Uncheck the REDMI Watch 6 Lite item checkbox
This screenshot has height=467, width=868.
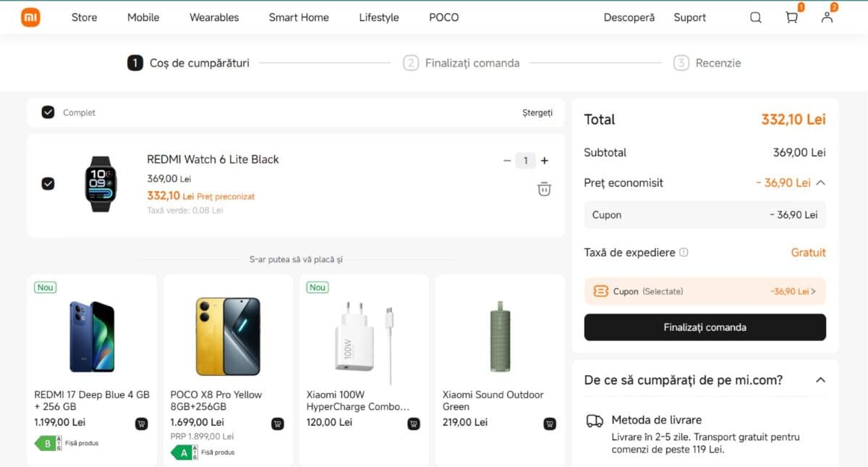48,184
